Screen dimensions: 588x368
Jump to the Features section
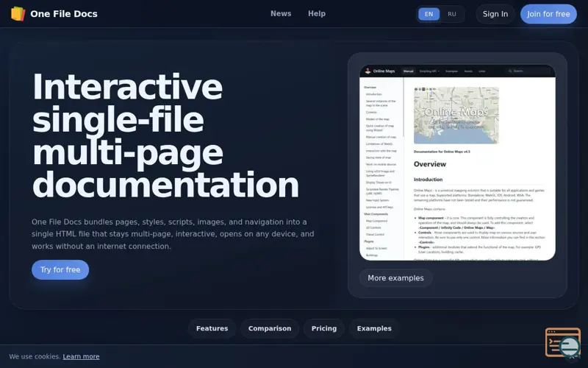point(212,328)
